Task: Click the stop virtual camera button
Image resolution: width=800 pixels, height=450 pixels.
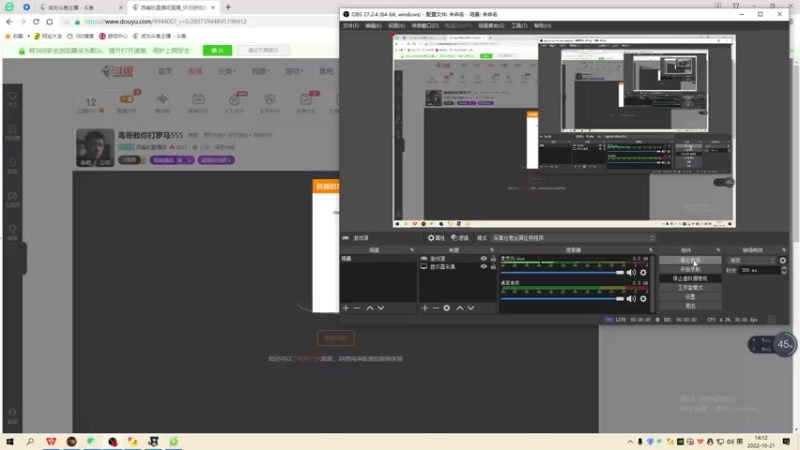Action: pos(690,279)
